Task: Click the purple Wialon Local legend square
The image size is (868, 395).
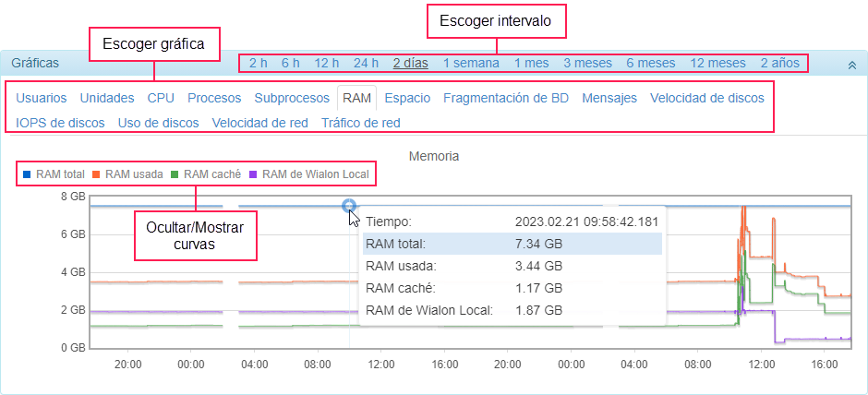Action: pos(253,174)
